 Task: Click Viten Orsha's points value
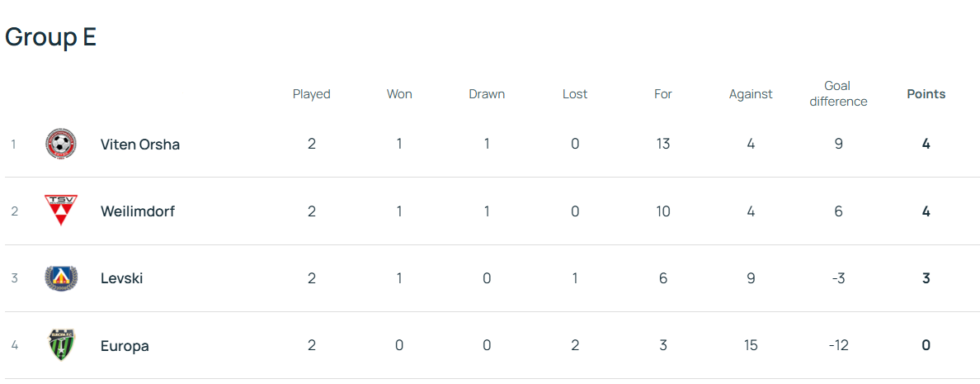(926, 145)
